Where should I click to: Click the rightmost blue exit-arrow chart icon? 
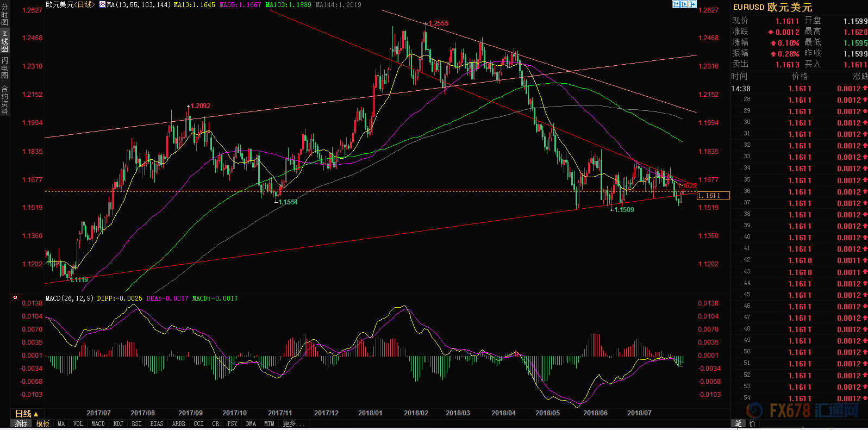[x=692, y=4]
